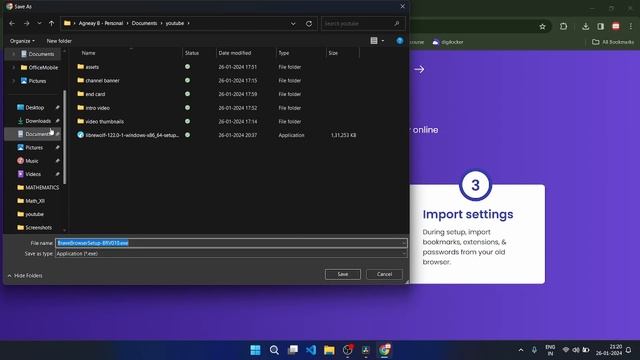Bookmark page with Chrome star icon

click(x=542, y=27)
